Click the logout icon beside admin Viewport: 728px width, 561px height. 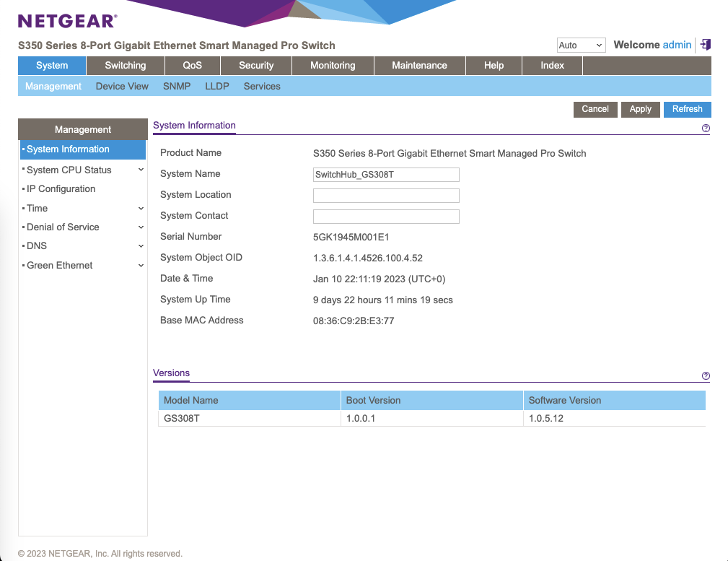tap(705, 45)
